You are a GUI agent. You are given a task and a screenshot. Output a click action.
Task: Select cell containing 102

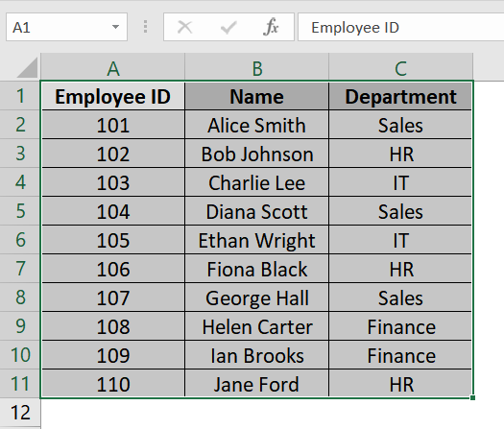point(113,154)
